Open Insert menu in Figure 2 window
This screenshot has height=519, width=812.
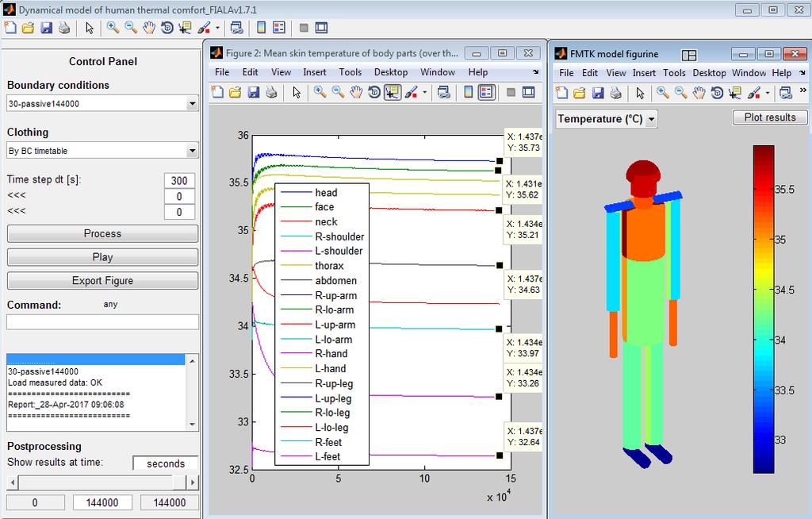tap(314, 72)
